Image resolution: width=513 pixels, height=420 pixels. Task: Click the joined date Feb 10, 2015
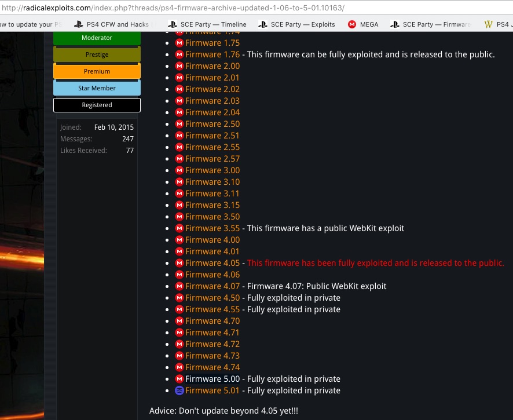114,127
